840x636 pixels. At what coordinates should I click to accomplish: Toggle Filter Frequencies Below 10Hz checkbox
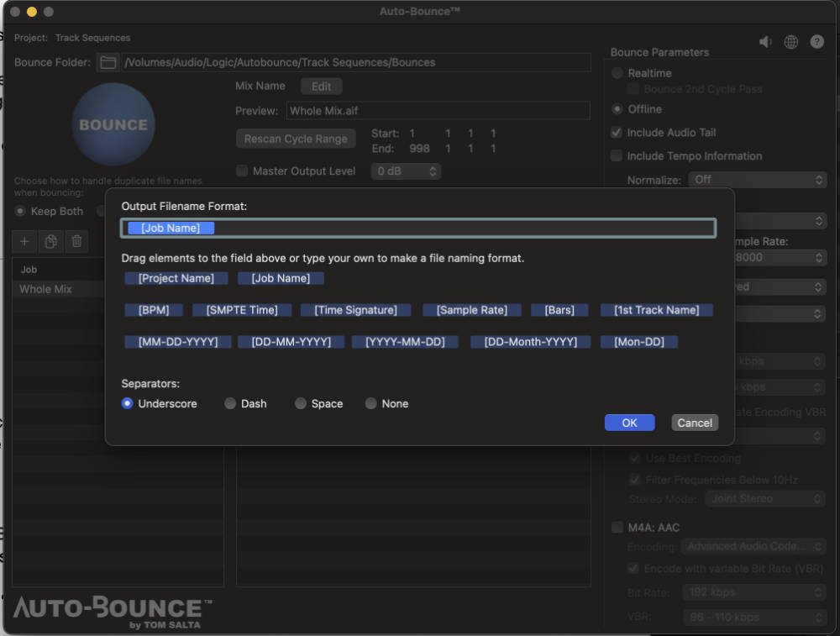click(634, 480)
